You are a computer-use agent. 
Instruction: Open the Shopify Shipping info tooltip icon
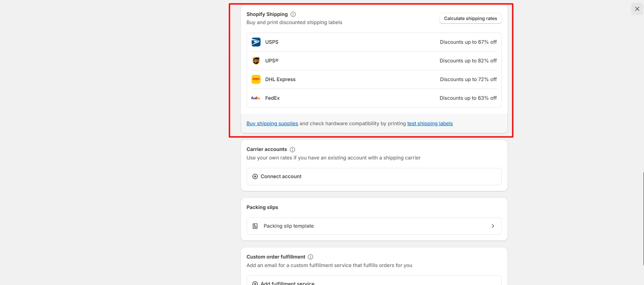pos(293,14)
